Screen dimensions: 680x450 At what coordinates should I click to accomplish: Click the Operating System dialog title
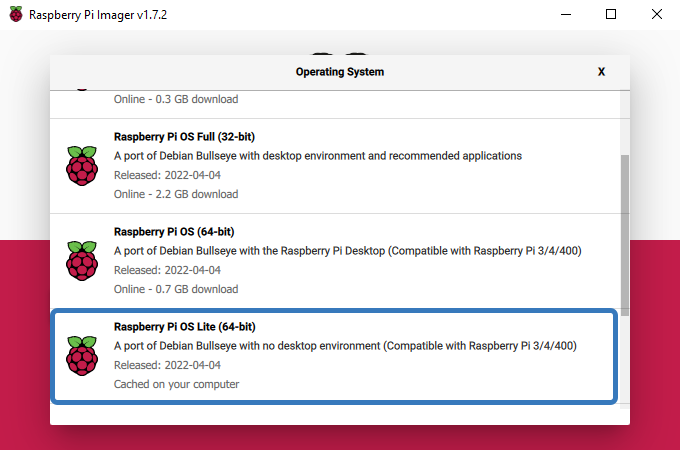pos(340,72)
